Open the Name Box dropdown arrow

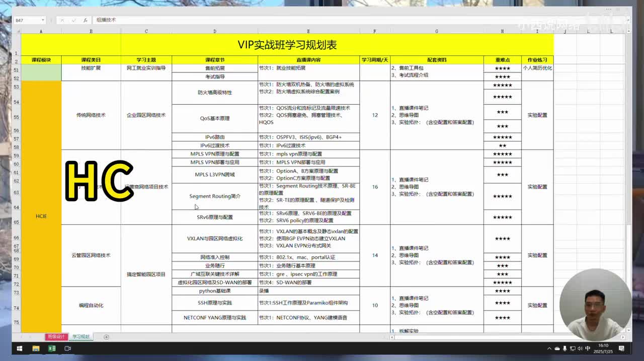[43, 20]
